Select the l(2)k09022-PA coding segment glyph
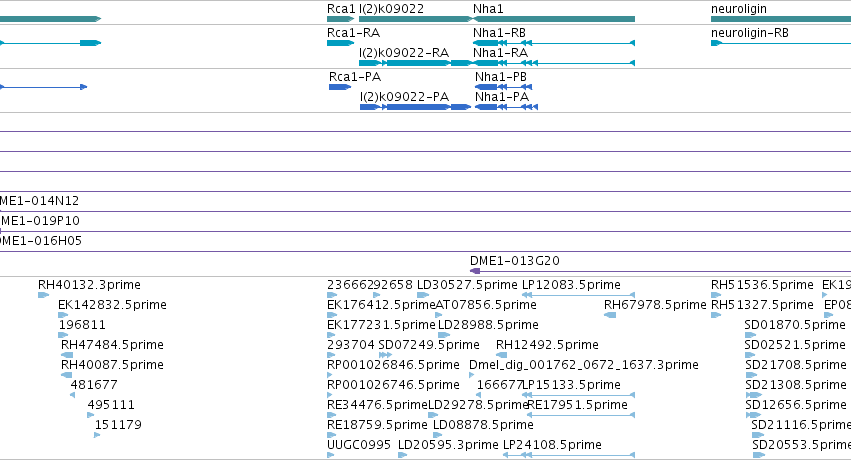This screenshot has height=460, width=851. (x=415, y=107)
